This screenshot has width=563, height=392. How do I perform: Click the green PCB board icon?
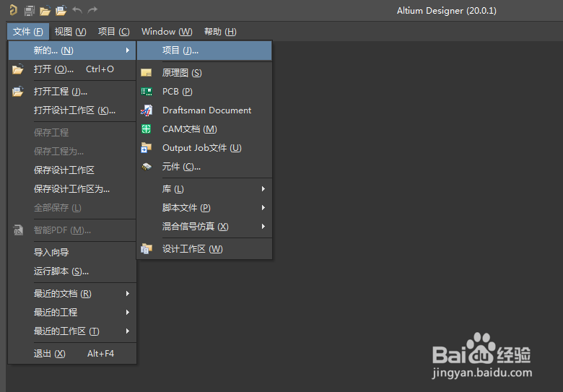click(146, 92)
